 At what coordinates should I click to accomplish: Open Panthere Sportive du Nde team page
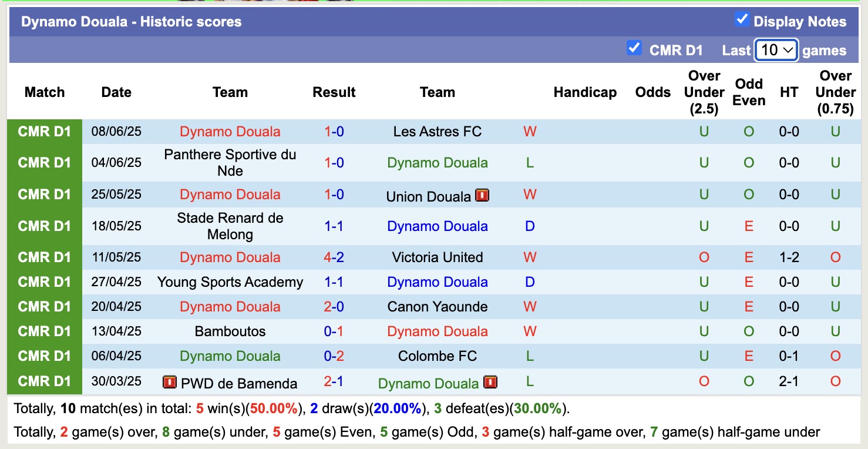point(230,163)
